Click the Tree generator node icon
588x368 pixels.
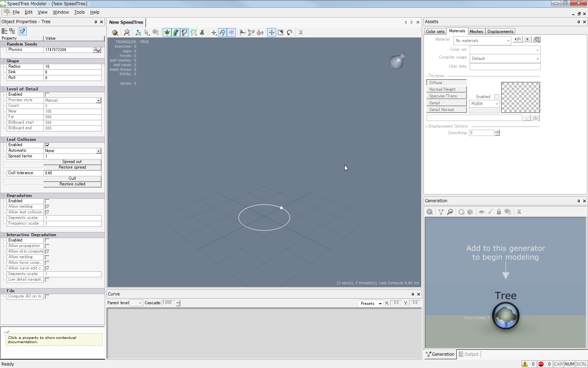[x=505, y=316]
